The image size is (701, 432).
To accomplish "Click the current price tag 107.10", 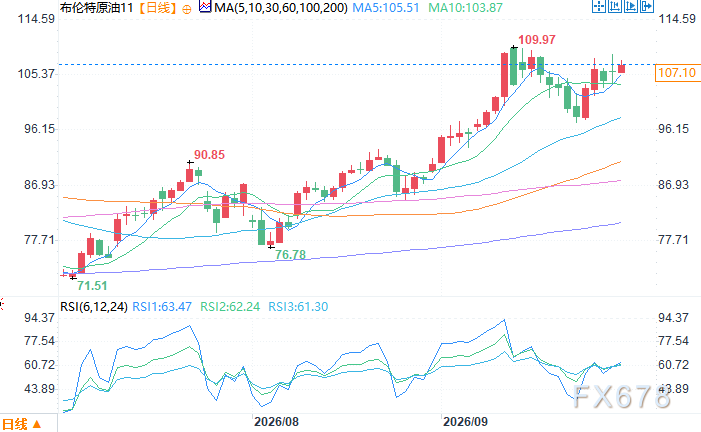I will [677, 72].
